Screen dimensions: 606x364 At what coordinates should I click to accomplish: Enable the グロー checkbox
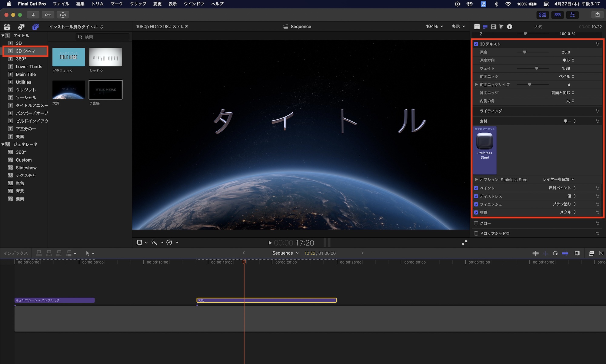tap(476, 223)
